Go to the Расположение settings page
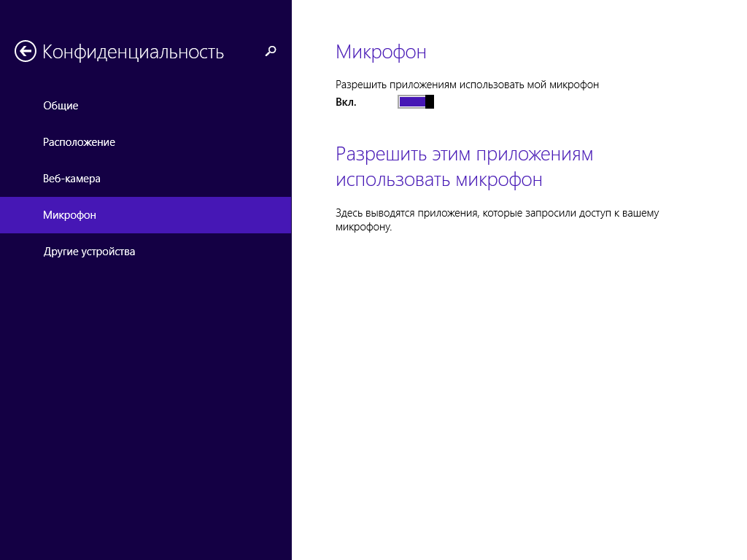The width and height of the screenshot is (747, 560). [x=79, y=142]
